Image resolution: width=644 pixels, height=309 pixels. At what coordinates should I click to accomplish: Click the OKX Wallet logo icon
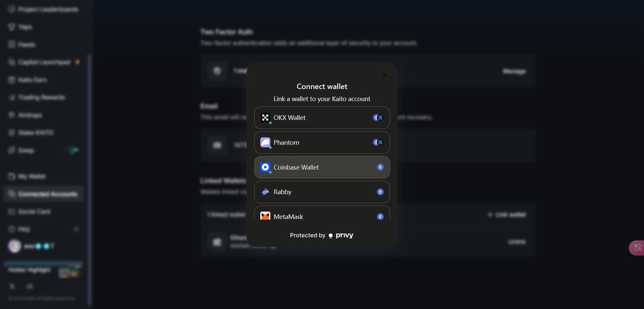click(x=265, y=118)
